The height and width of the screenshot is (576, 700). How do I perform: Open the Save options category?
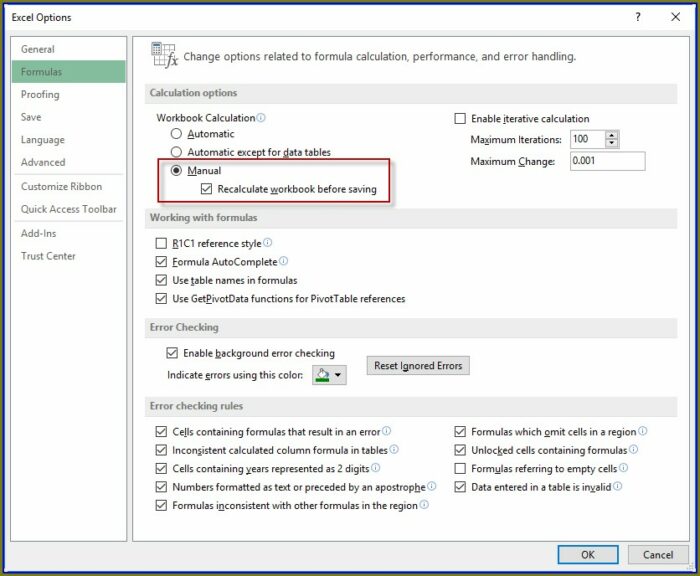[x=69, y=117]
